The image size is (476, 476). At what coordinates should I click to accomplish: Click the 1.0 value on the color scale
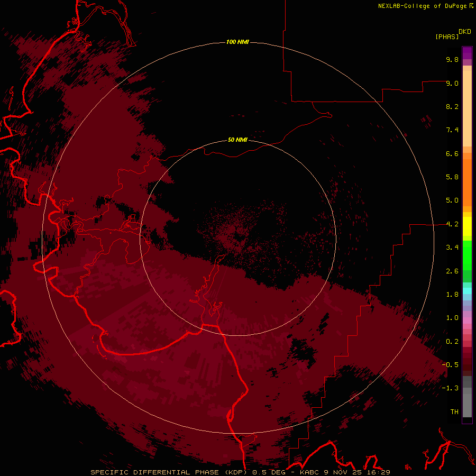point(452,318)
